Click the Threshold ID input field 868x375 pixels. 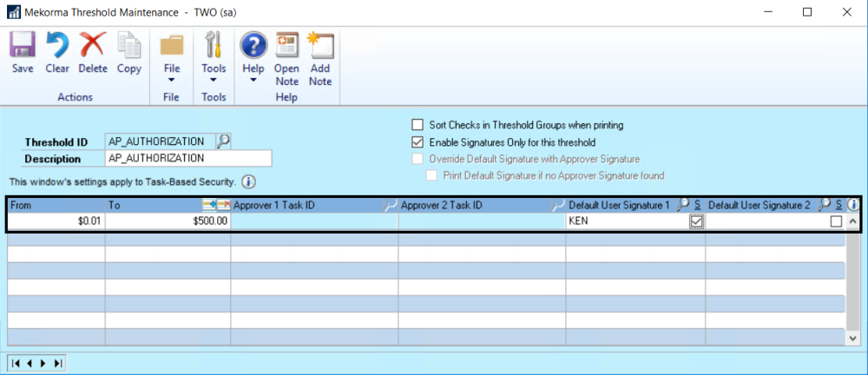(x=160, y=141)
